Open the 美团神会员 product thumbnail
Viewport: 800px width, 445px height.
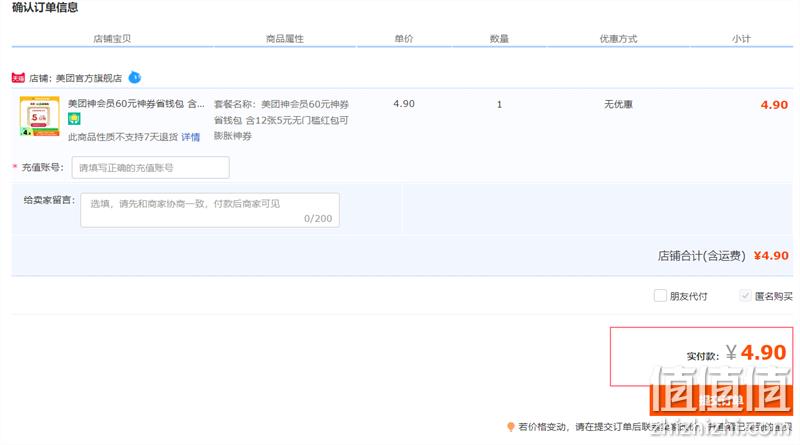coord(40,116)
